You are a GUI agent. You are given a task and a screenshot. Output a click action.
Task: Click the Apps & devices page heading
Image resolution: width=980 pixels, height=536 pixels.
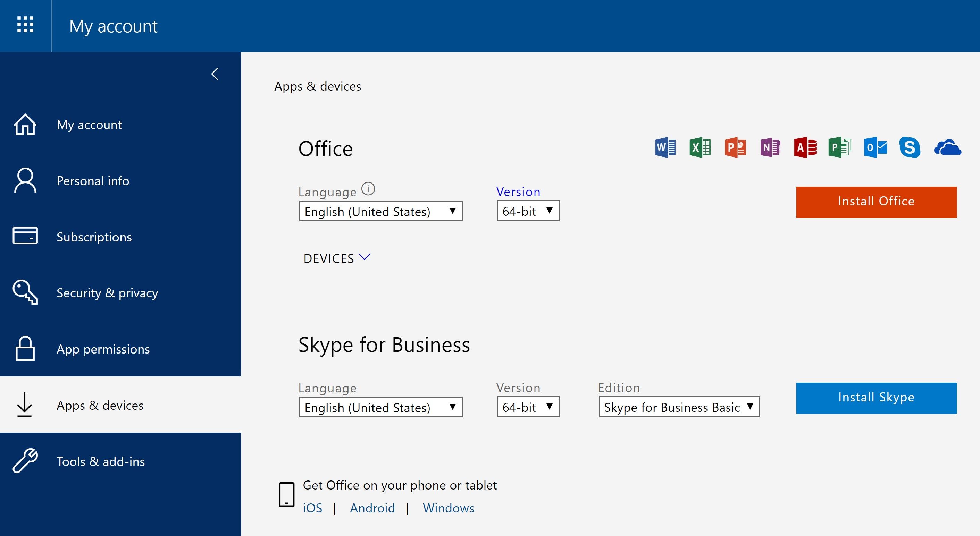[x=317, y=86]
